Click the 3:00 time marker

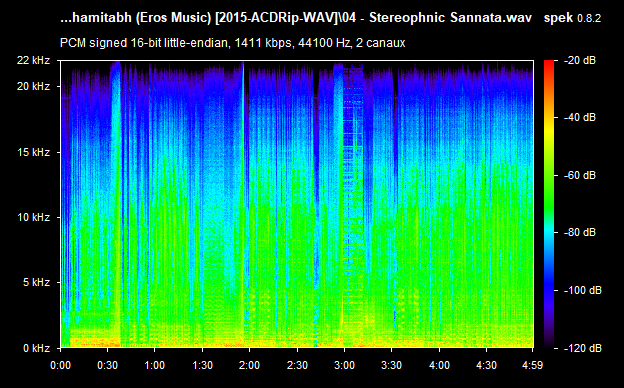pyautogui.click(x=344, y=365)
